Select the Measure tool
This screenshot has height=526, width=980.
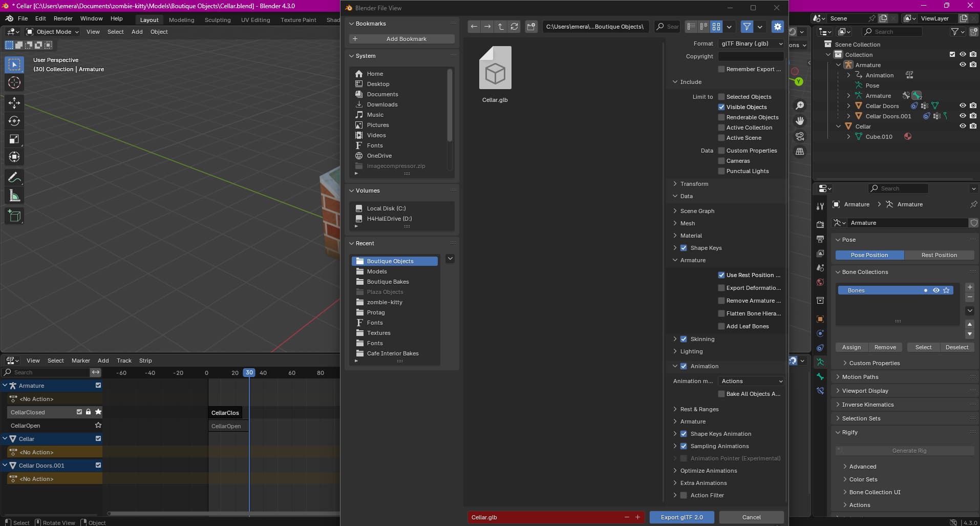pyautogui.click(x=14, y=195)
